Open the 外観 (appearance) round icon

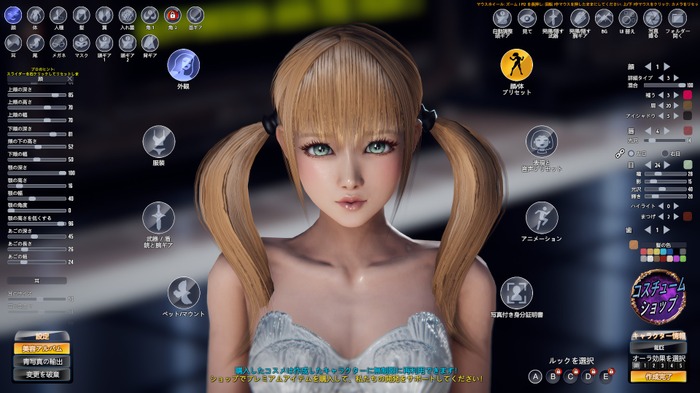click(183, 65)
